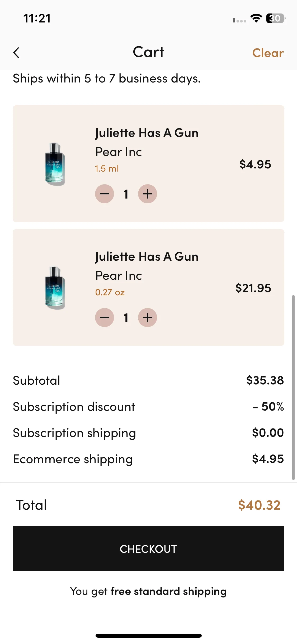
Task: Select the first Juliette Has A Gun title
Action: click(x=147, y=133)
